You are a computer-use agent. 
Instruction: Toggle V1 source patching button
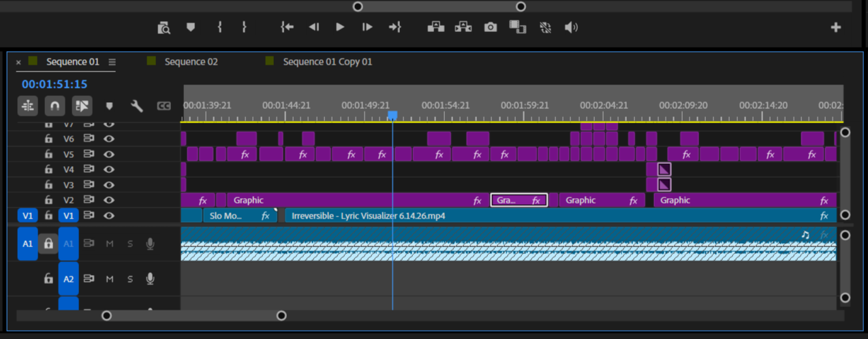[x=27, y=216]
